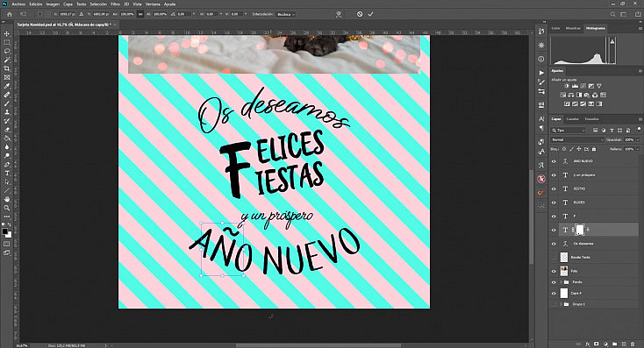
Task: Expand the Fondo group
Action: [561, 282]
